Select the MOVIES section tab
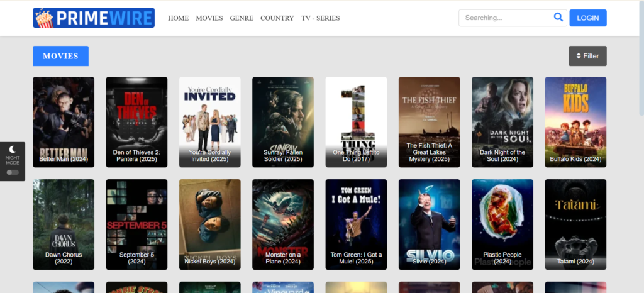The width and height of the screenshot is (644, 293). click(61, 56)
